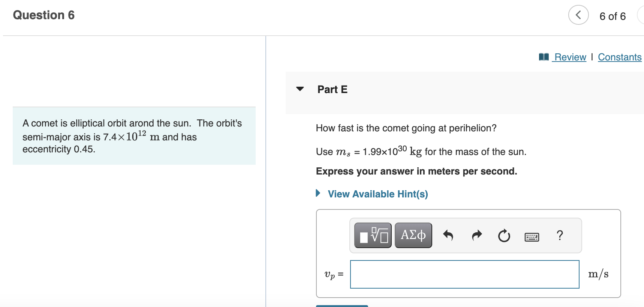The height and width of the screenshot is (307, 644).
Task: Open the on-screen keyboard shortcuts
Action: 532,236
